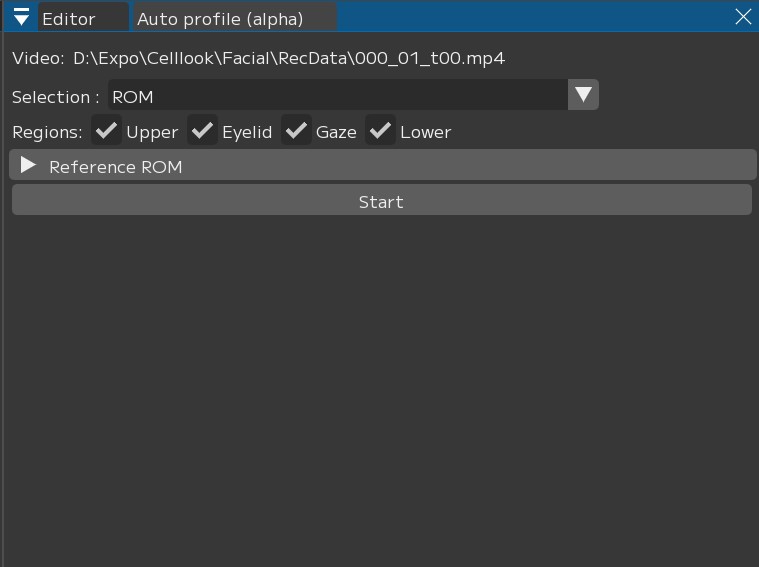
Task: Click the Reference ROM header bar
Action: point(400,166)
